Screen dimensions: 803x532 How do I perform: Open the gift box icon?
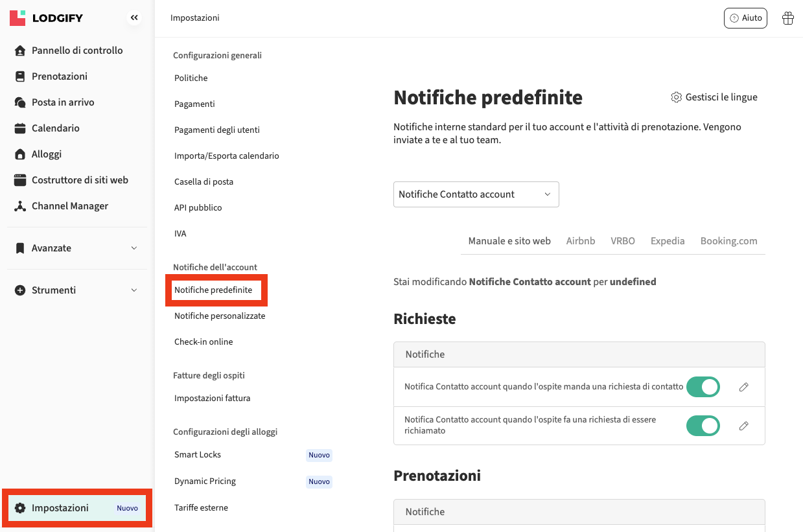coord(788,18)
